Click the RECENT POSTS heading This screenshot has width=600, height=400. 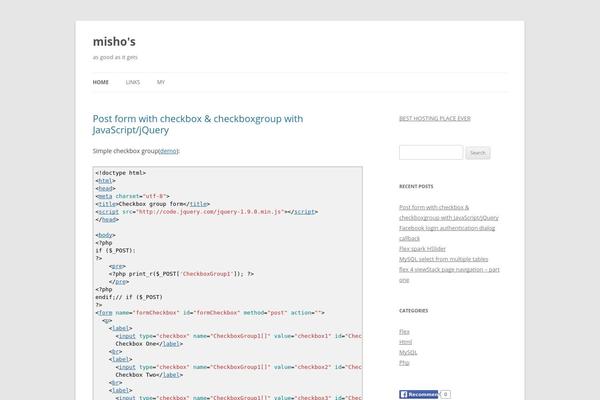[x=416, y=186]
